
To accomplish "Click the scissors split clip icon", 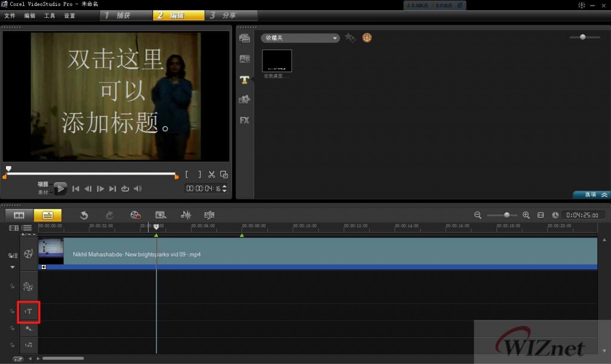I will coord(212,175).
